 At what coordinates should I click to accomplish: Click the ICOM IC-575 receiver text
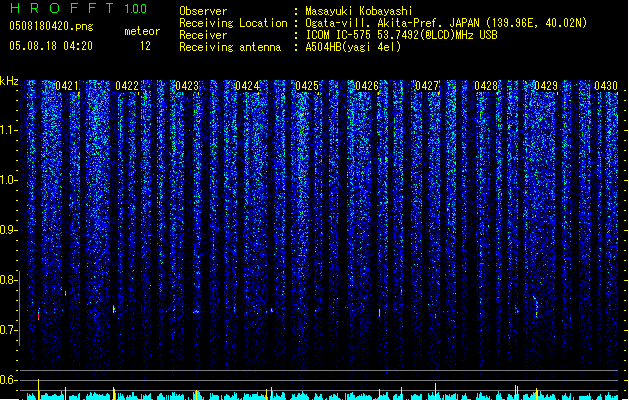click(401, 35)
